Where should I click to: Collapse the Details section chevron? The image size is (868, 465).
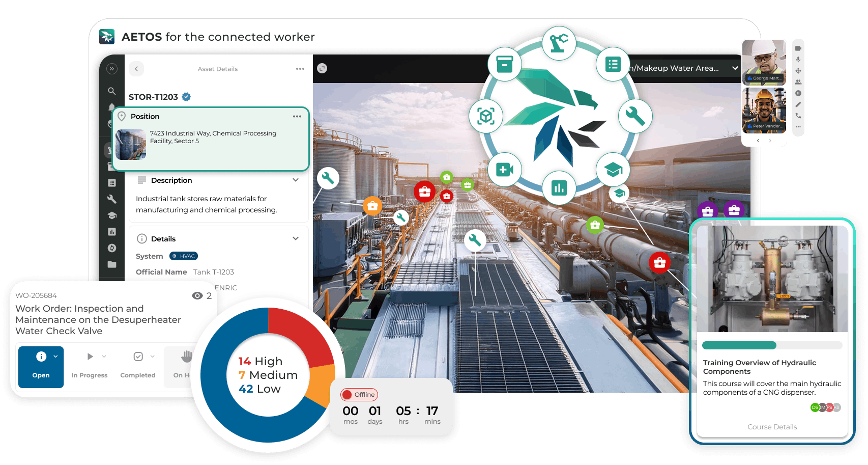pos(296,238)
